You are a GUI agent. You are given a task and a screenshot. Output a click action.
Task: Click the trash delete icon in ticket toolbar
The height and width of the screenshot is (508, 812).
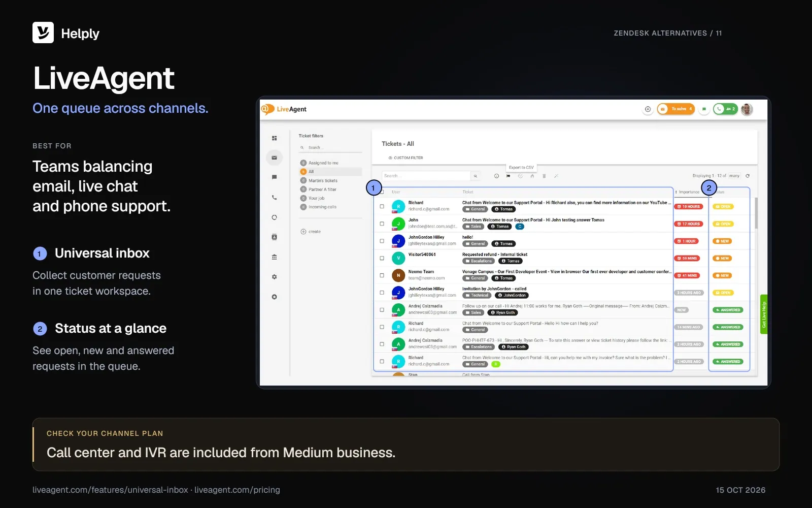pyautogui.click(x=544, y=176)
